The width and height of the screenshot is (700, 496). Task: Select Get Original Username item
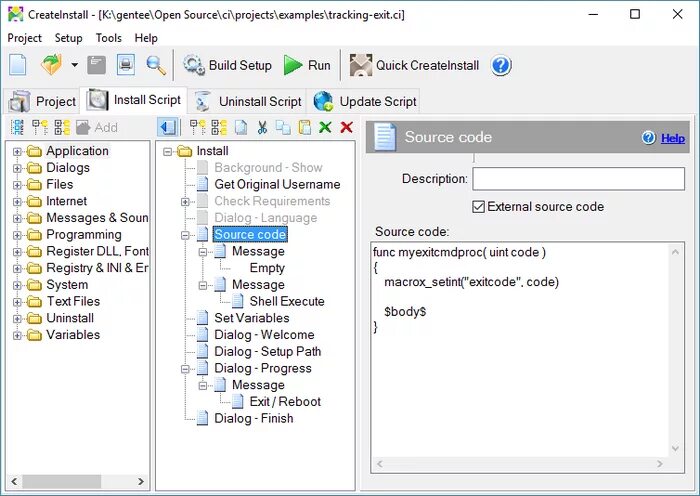tap(277, 184)
